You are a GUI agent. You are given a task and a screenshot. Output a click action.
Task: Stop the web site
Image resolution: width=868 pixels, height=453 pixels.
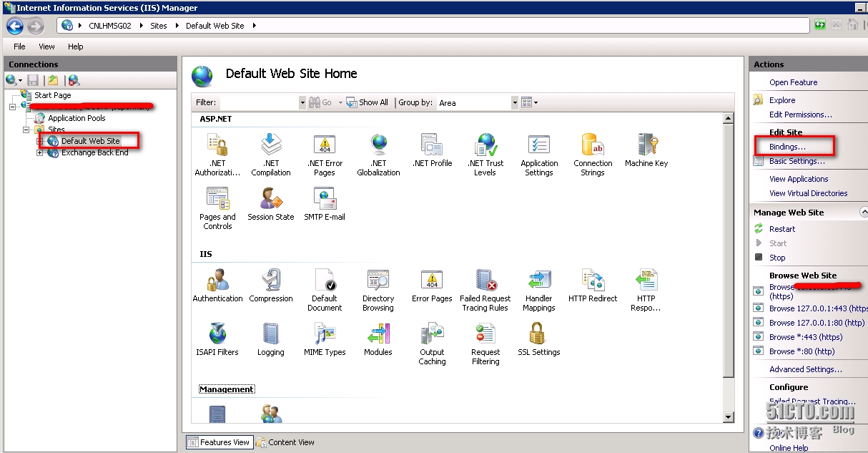[777, 258]
